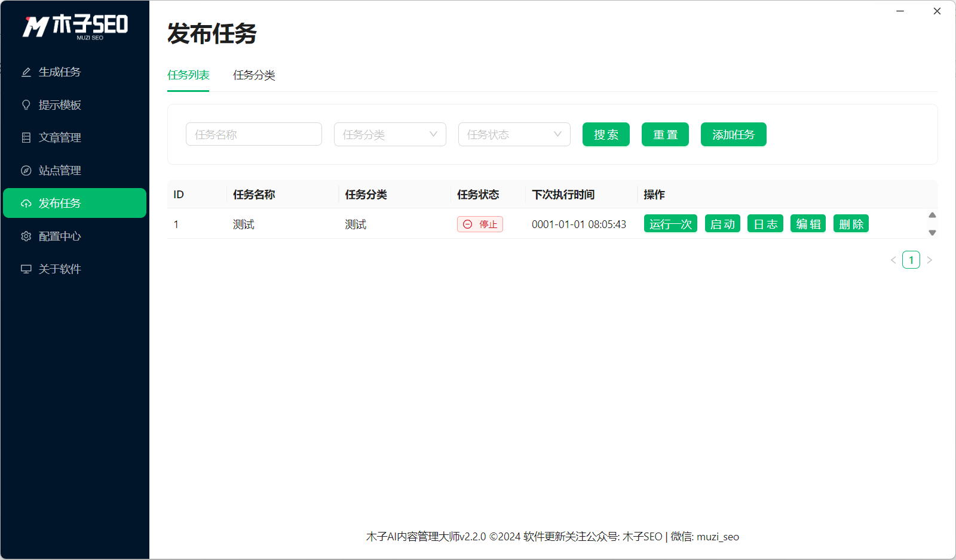
Task: Click 删除 for task 测试
Action: [851, 224]
